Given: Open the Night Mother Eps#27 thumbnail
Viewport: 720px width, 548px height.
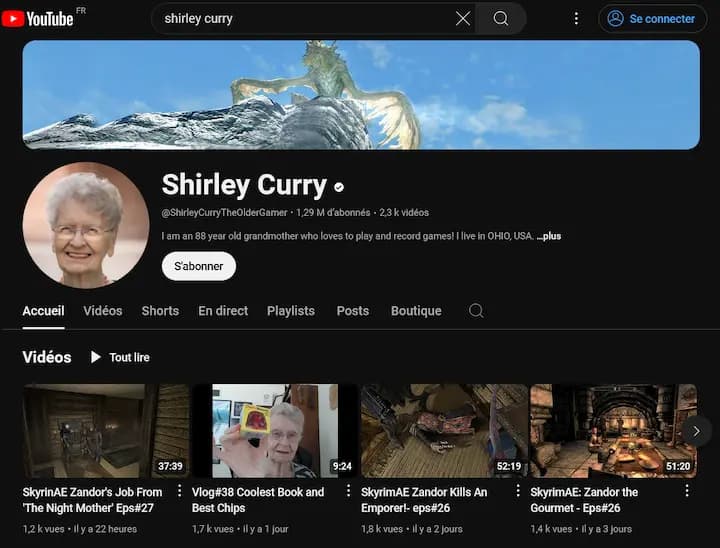Looking at the screenshot, I should point(106,431).
